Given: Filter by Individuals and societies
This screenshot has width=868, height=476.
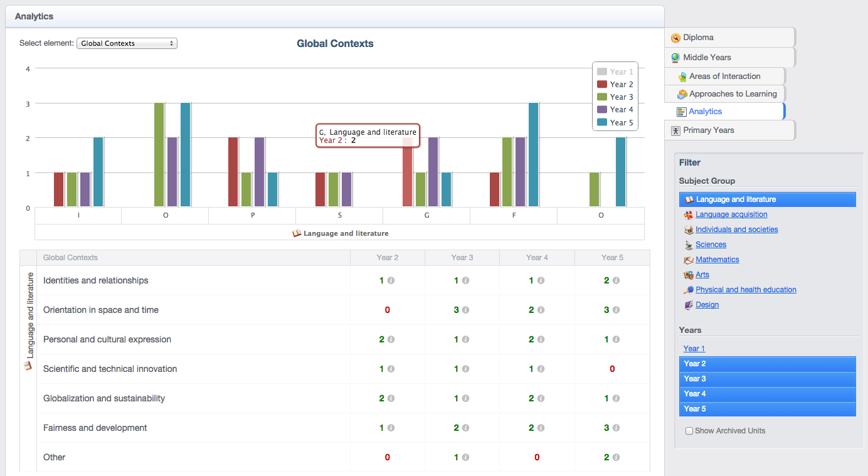Looking at the screenshot, I should [x=737, y=230].
